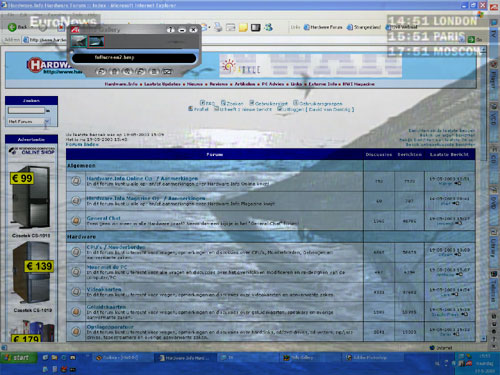The height and width of the screenshot is (375, 500).
Task: Click the Uitloggen link
Action: [315, 109]
